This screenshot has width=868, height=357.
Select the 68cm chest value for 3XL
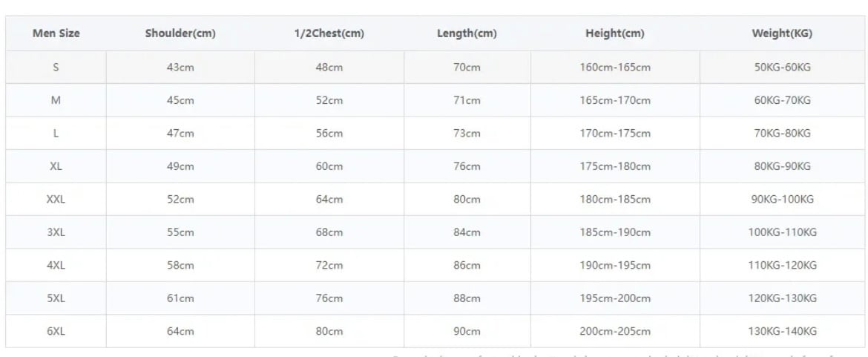coord(329,232)
